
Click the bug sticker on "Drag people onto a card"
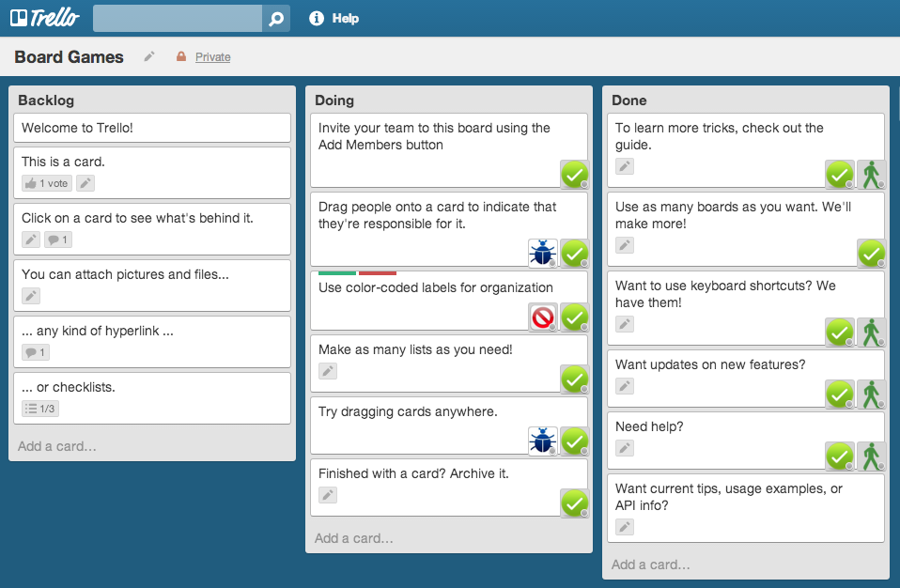click(543, 253)
